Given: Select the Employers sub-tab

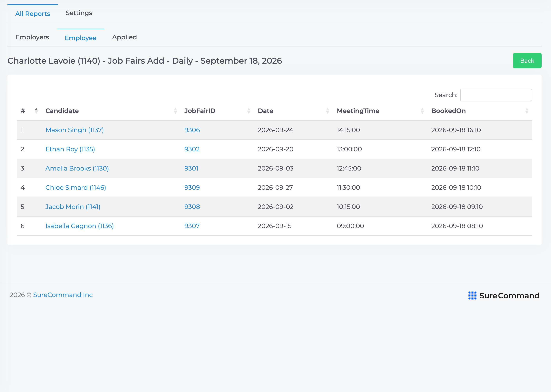Looking at the screenshot, I should click(x=32, y=37).
